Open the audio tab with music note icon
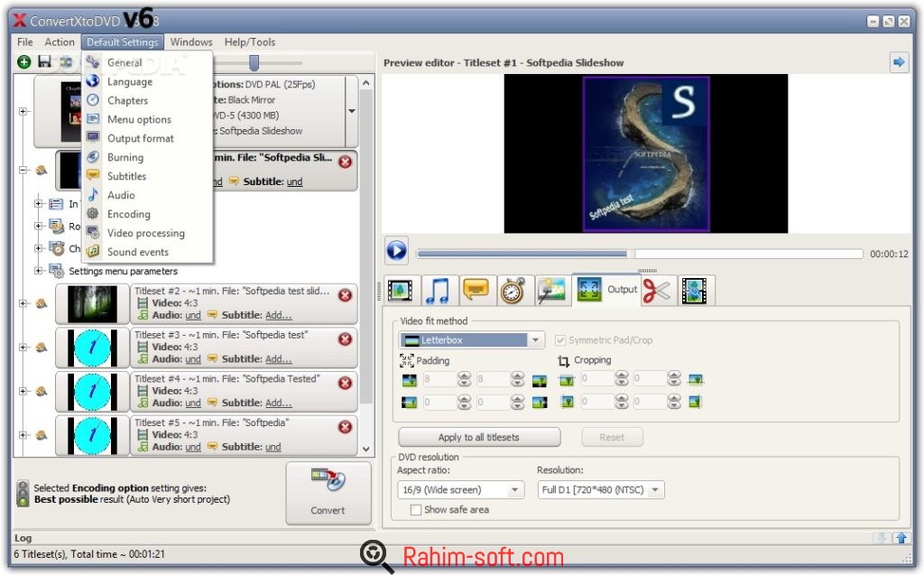Screen dimensions: 924x575 [438, 290]
